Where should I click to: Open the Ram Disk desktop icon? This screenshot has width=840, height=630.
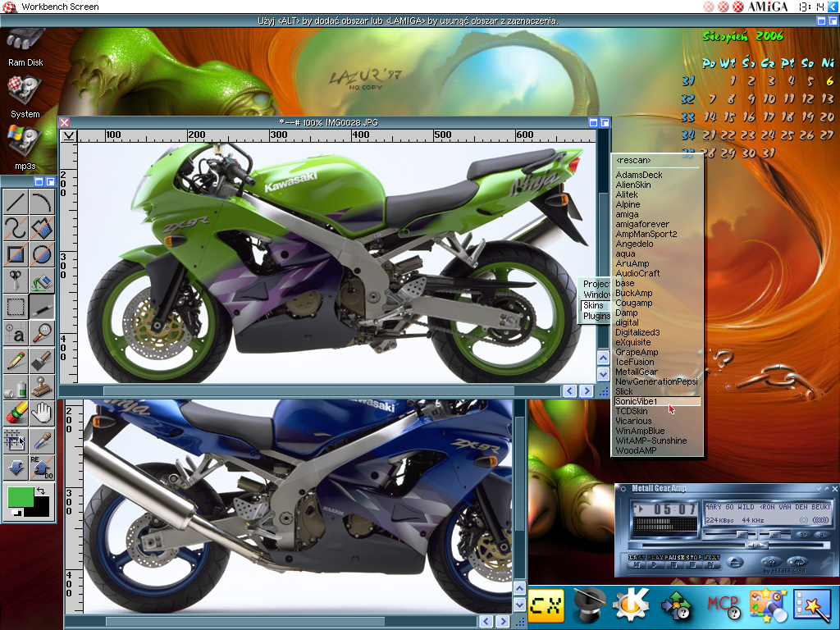pos(25,48)
